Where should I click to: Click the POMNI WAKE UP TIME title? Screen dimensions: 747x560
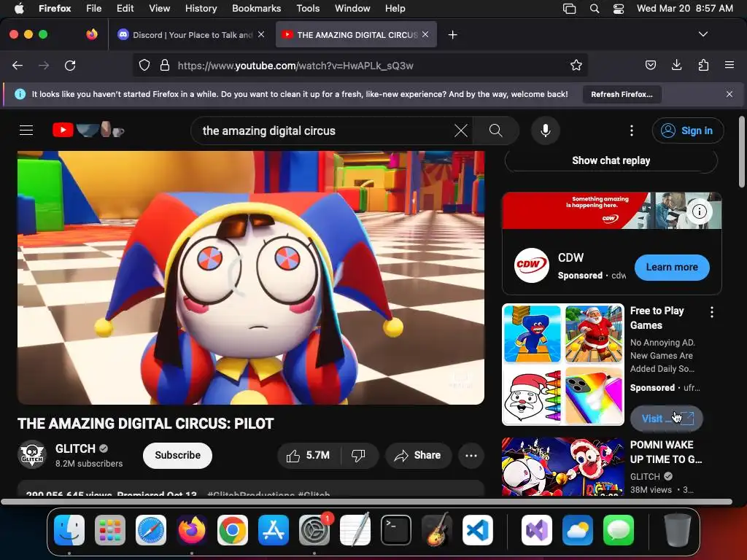tap(666, 452)
